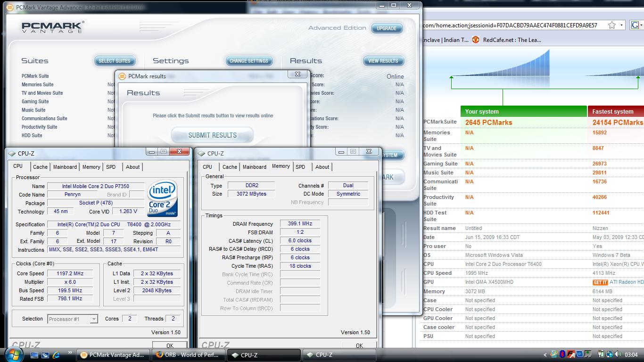The height and width of the screenshot is (362, 644).
Task: Open About tab in processor CPU-Z window
Action: (x=132, y=167)
